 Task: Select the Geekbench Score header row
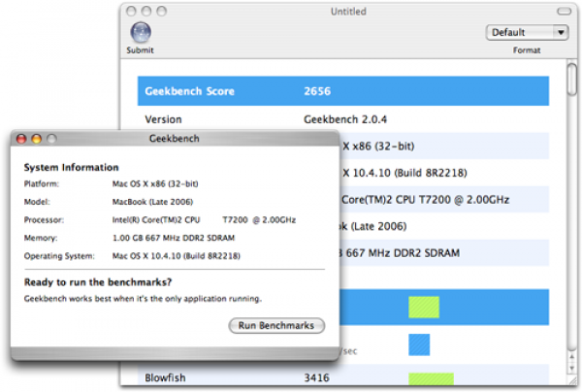tap(343, 91)
